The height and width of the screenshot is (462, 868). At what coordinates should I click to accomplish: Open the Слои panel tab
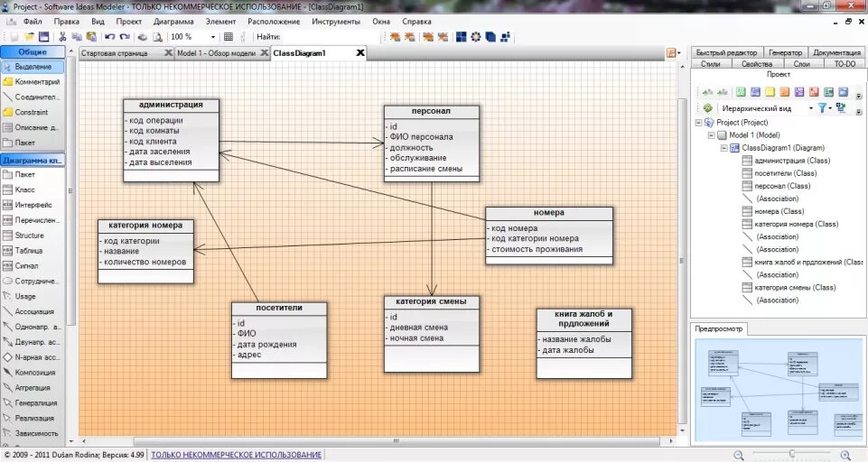pyautogui.click(x=801, y=64)
